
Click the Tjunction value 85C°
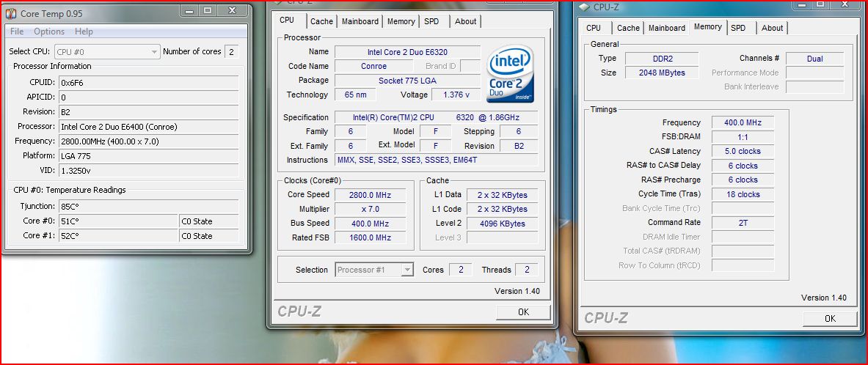(x=149, y=206)
